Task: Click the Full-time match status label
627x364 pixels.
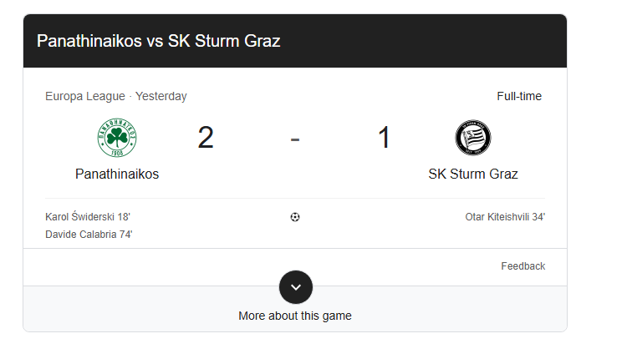Action: coord(519,96)
